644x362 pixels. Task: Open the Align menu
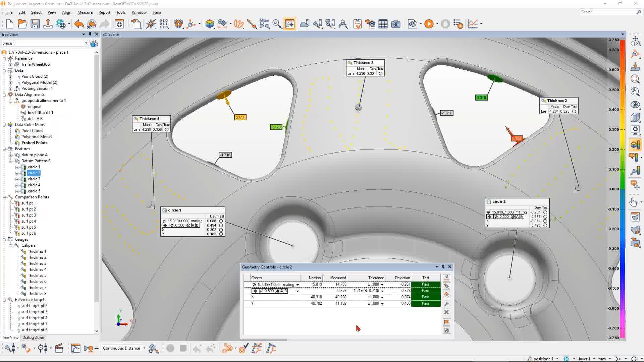pos(66,12)
